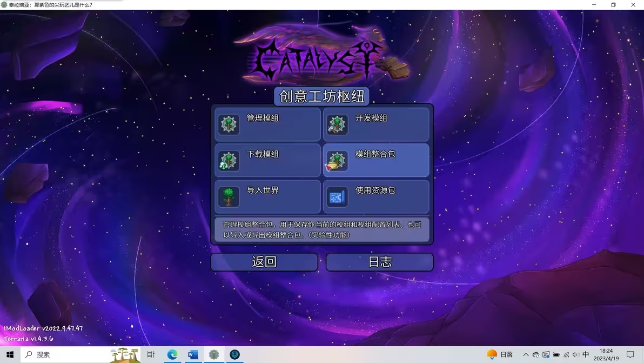Screen dimensions: 644x363
Task: Open the volume control in system tray
Action: (x=576, y=355)
